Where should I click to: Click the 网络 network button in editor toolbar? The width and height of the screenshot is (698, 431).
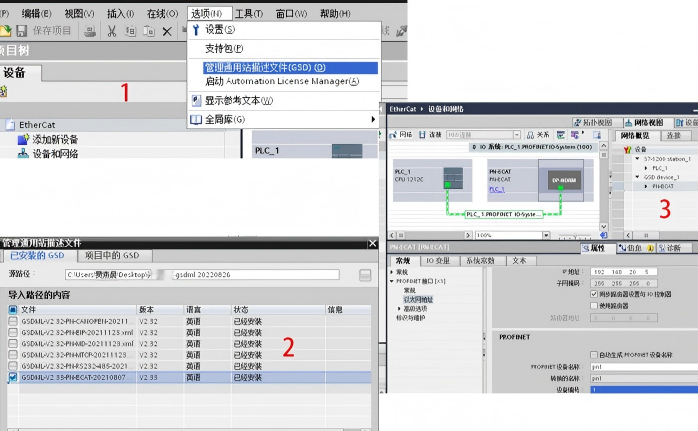point(400,134)
